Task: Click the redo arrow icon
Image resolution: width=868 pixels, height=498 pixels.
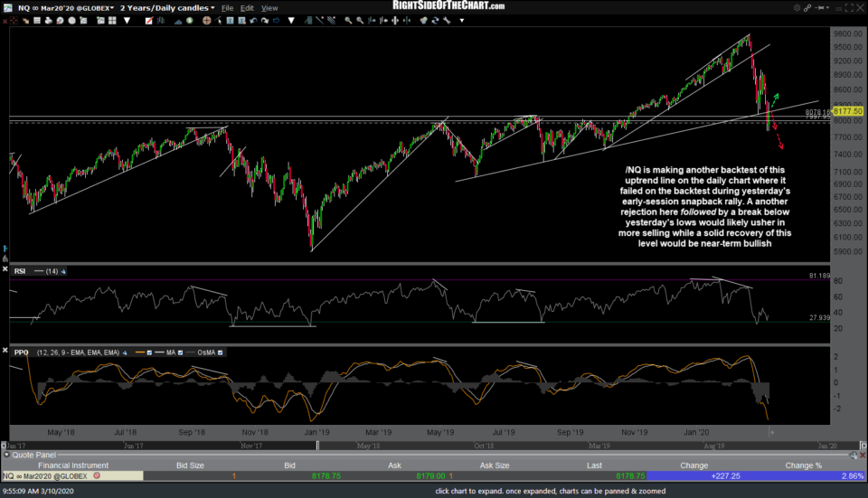Action: [265, 21]
